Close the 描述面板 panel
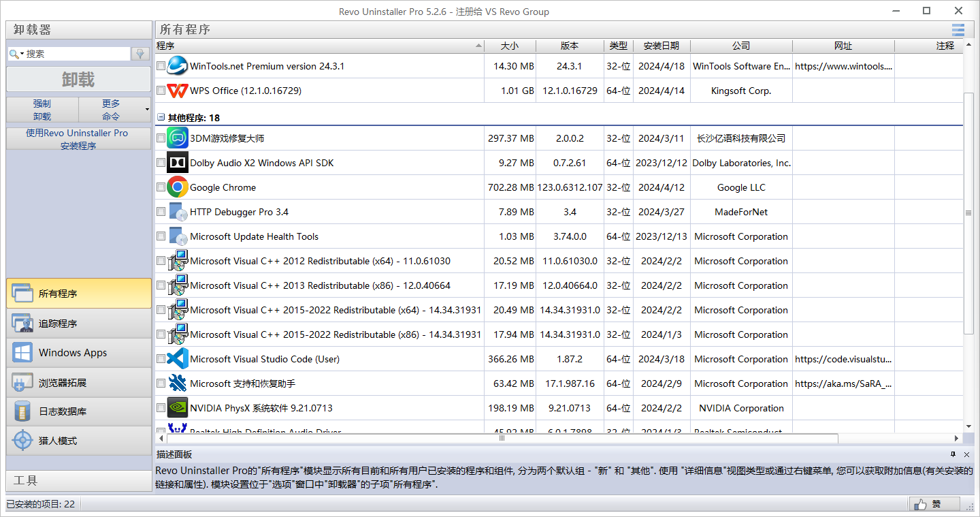This screenshot has width=980, height=517. point(967,454)
